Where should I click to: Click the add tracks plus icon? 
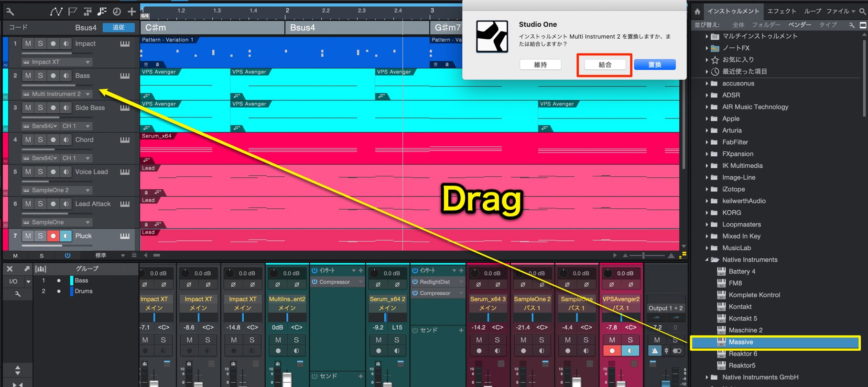click(131, 11)
